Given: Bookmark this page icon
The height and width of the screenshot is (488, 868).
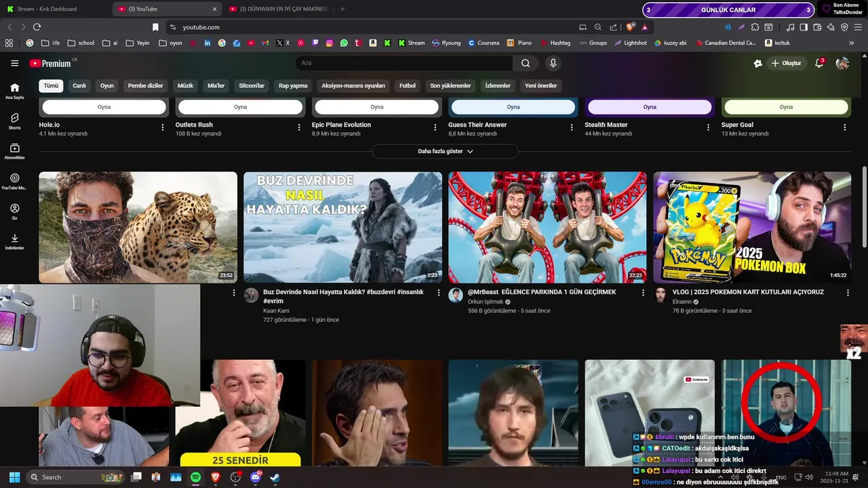Looking at the screenshot, I should [155, 27].
